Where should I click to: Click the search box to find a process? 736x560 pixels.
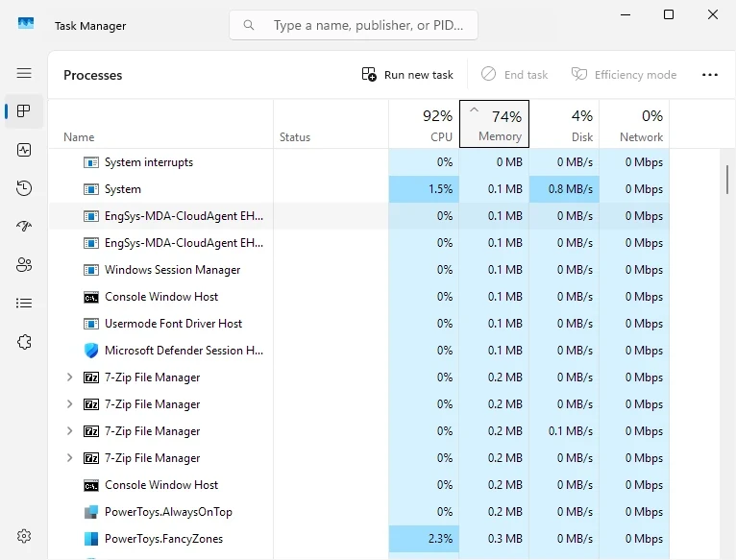point(354,25)
